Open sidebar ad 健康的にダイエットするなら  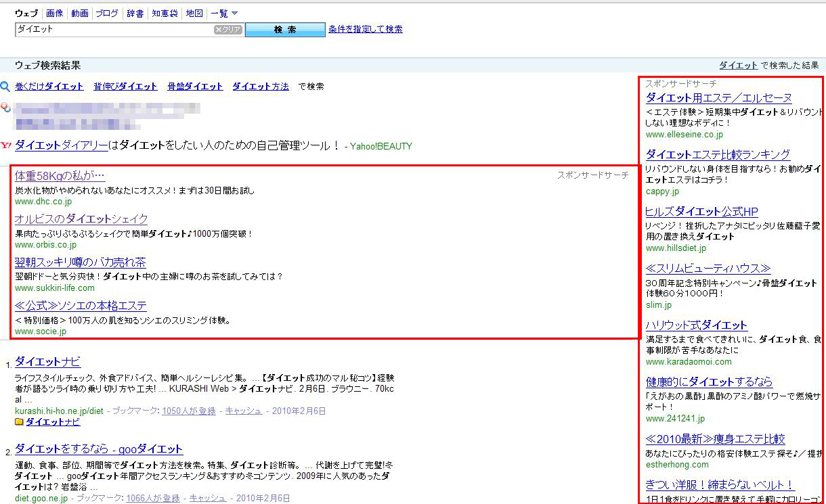[710, 382]
